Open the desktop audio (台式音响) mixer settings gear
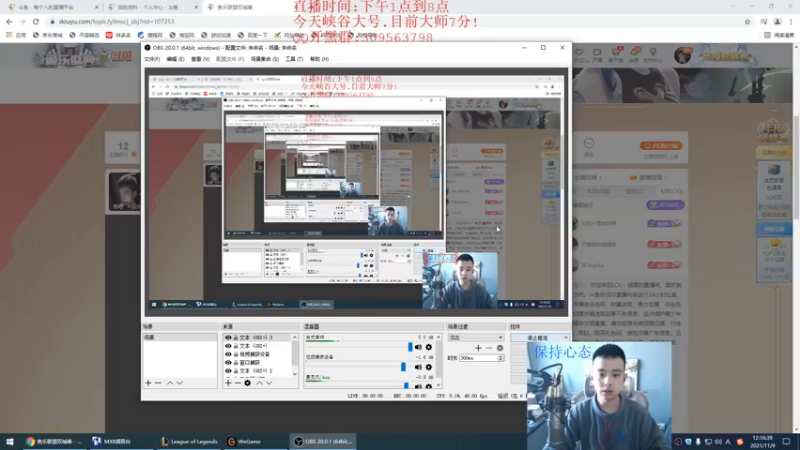Viewport: 800px width, 450px height. (x=429, y=347)
